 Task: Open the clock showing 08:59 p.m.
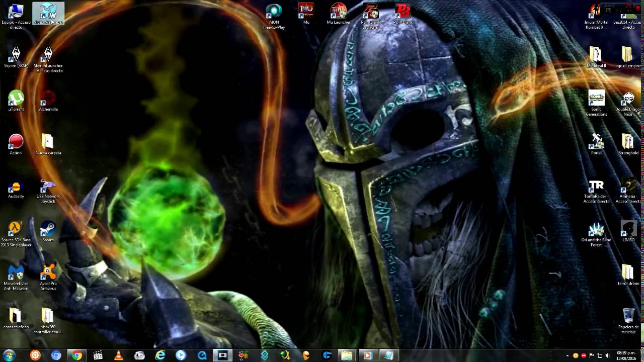coord(626,355)
